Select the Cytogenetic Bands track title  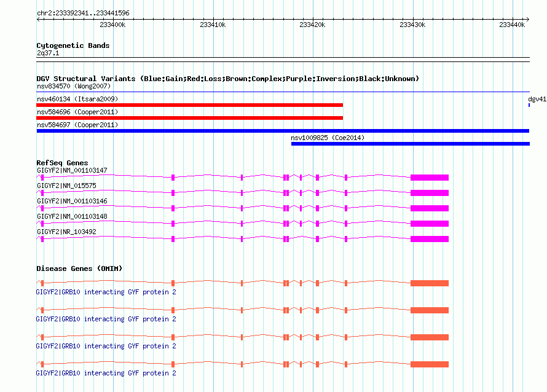point(73,45)
